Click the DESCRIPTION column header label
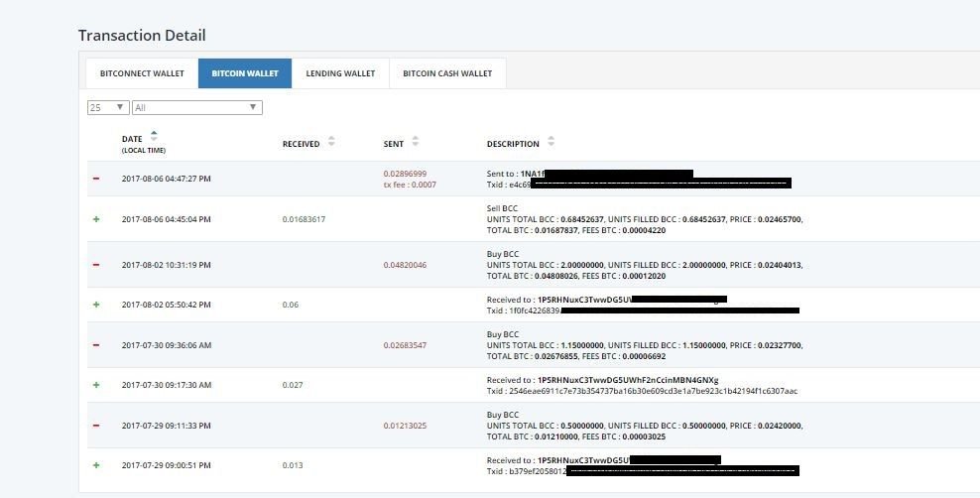Image resolution: width=980 pixels, height=498 pixels. 513,144
